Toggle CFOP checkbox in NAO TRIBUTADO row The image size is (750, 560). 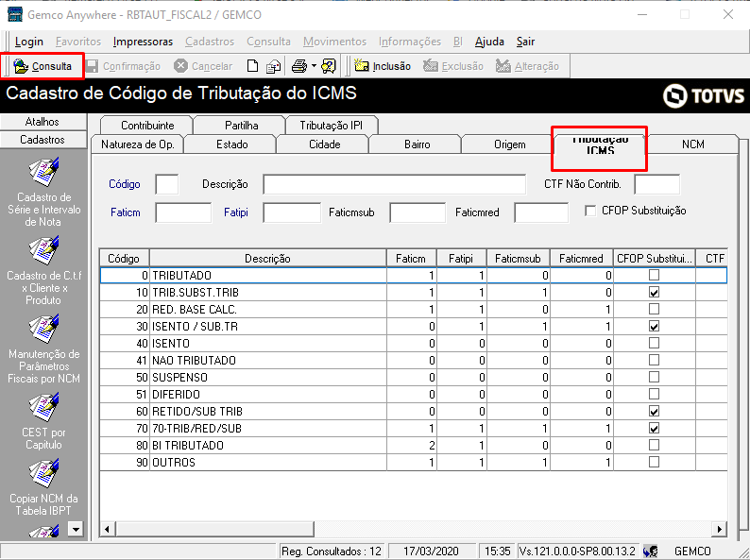click(x=654, y=360)
